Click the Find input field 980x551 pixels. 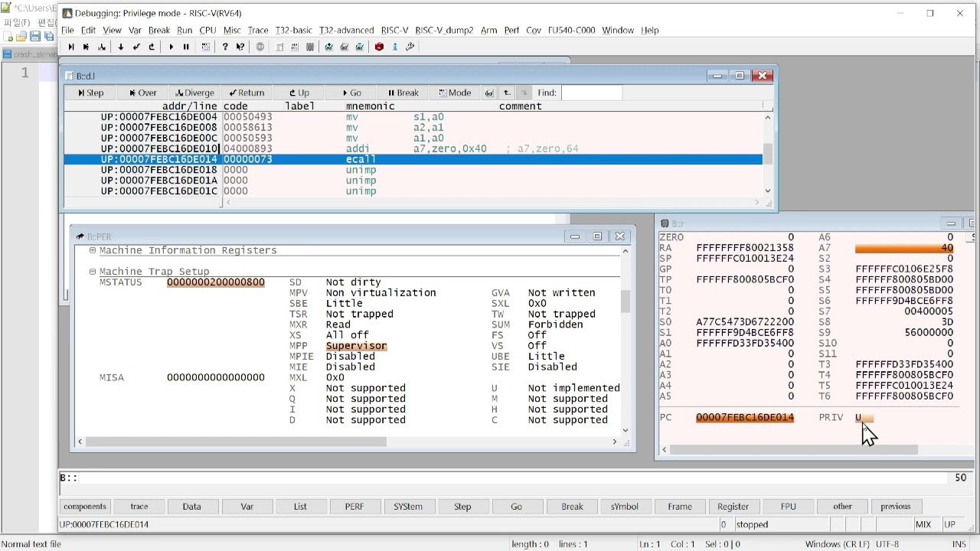[x=592, y=93]
